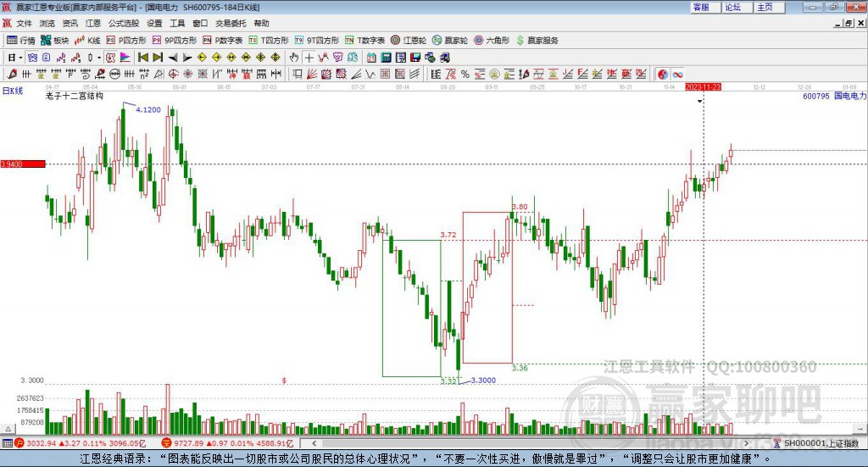Image resolution: width=868 pixels, height=467 pixels.
Task: Toggle the purple flag indicator icon
Action: (125, 58)
